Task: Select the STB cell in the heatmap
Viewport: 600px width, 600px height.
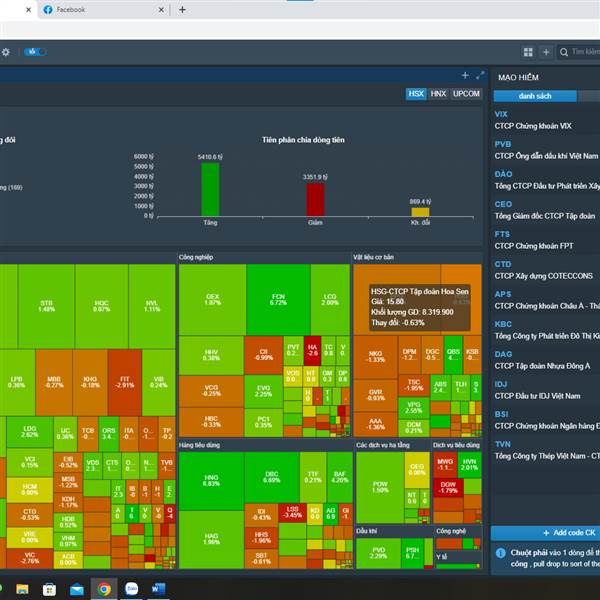Action: pos(46,306)
